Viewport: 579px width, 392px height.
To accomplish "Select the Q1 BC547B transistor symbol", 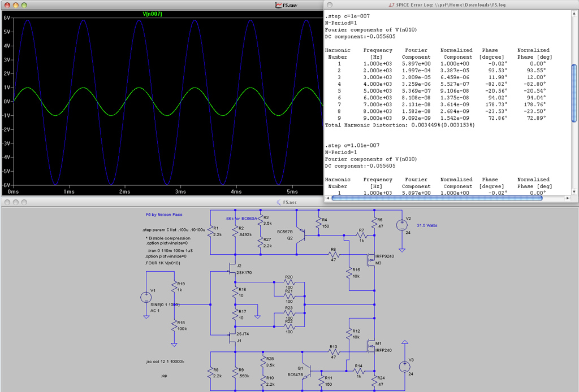I will click(306, 371).
